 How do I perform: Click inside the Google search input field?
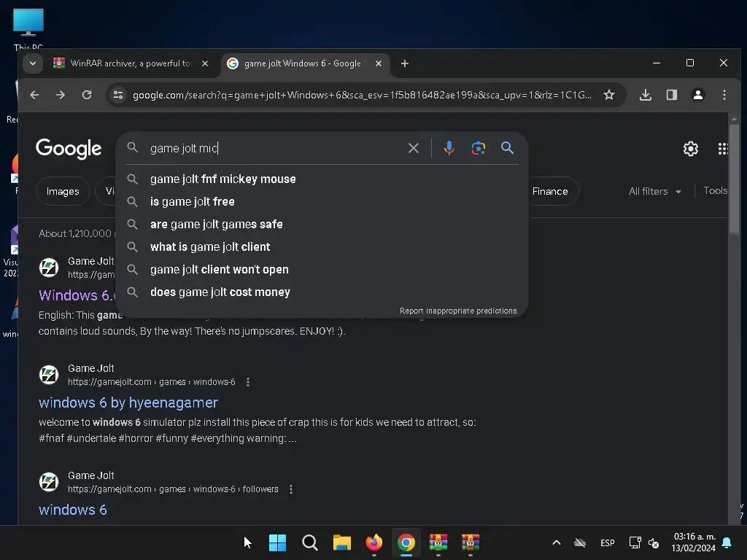(276, 148)
